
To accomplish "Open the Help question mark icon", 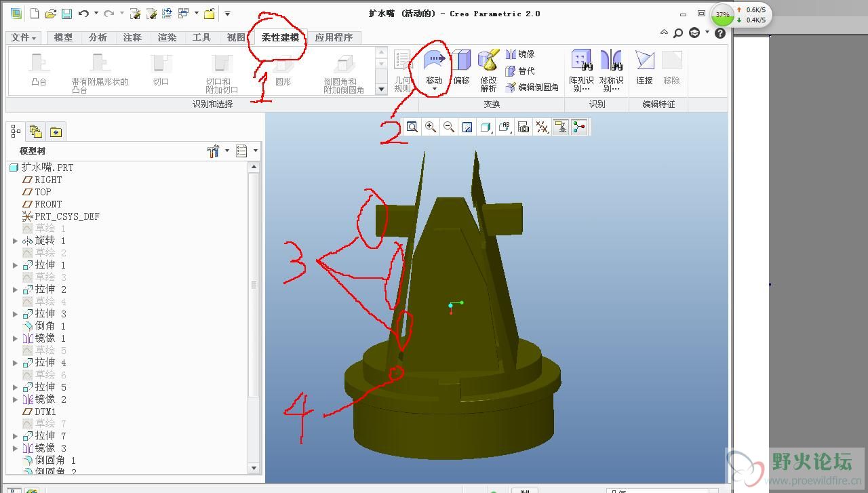I will [720, 33].
